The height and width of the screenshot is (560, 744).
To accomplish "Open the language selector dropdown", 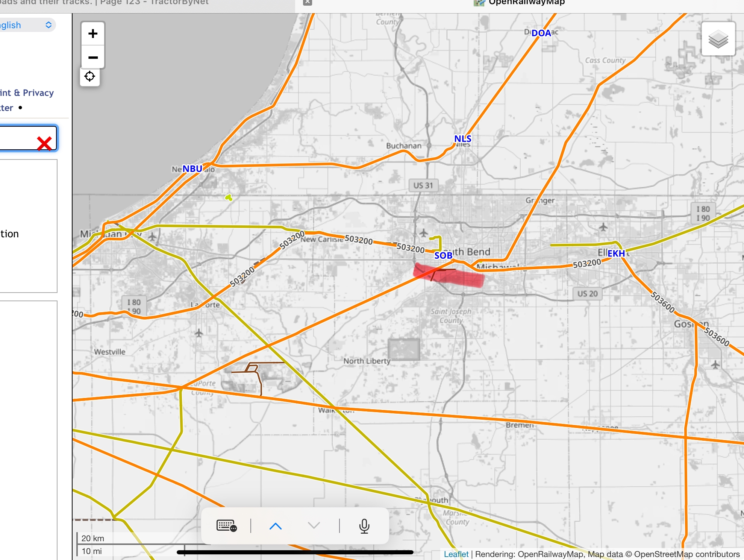I will coord(26,25).
